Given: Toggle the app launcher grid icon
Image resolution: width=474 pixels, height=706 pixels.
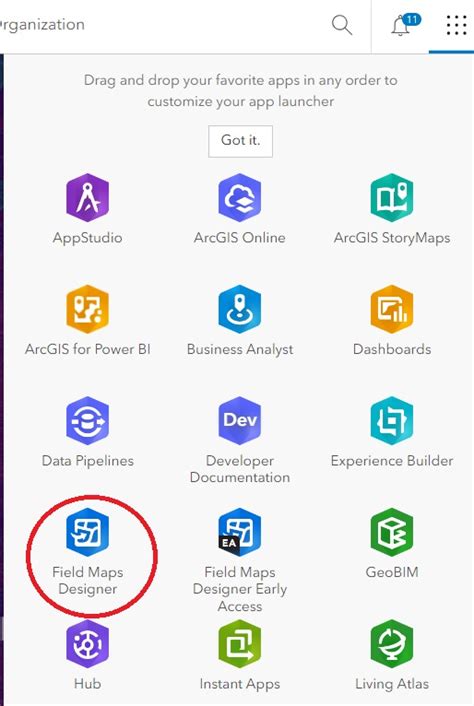Looking at the screenshot, I should pos(456,25).
